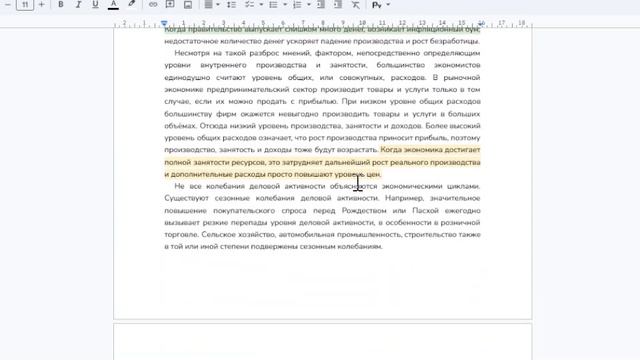Expand the checklist dropdown arrow
The width and height of the screenshot is (640, 360).
[261, 4]
